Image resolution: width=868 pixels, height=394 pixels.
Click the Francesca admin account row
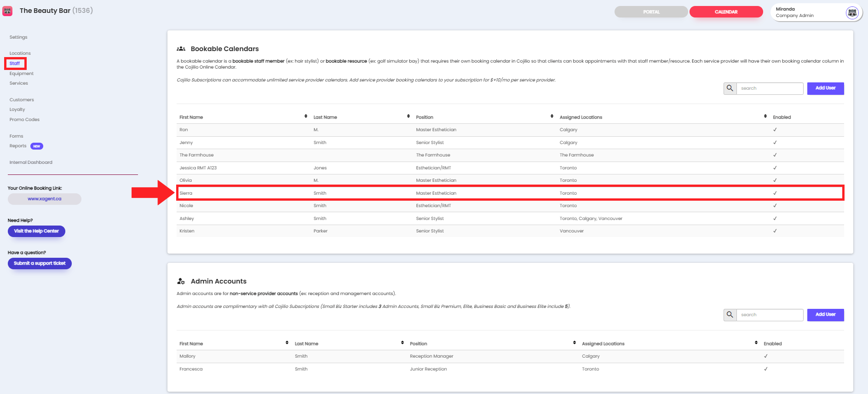510,369
